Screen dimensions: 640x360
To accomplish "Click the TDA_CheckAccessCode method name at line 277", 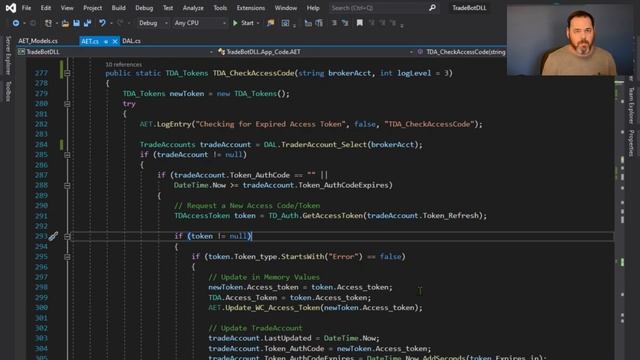I will click(x=253, y=73).
